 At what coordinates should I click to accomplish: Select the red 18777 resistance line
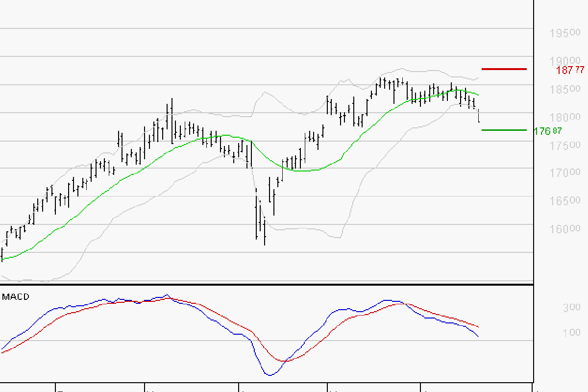505,69
